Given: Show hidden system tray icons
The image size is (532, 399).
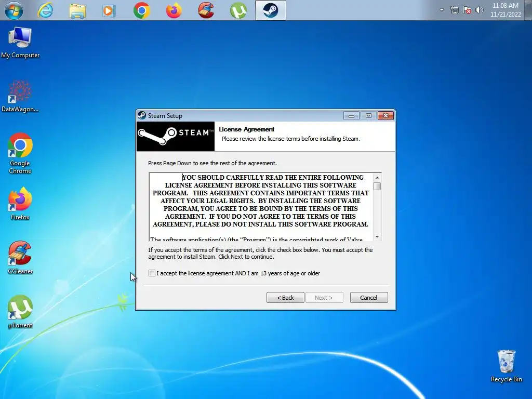Looking at the screenshot, I should (x=442, y=10).
